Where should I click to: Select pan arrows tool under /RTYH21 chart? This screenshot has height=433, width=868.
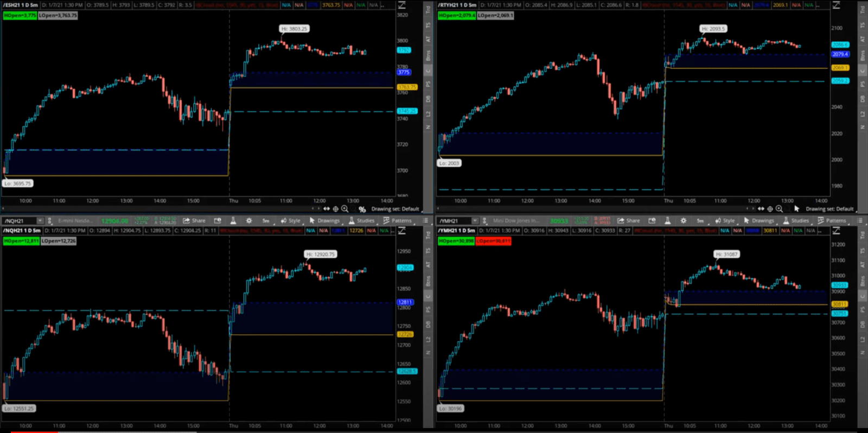[761, 209]
